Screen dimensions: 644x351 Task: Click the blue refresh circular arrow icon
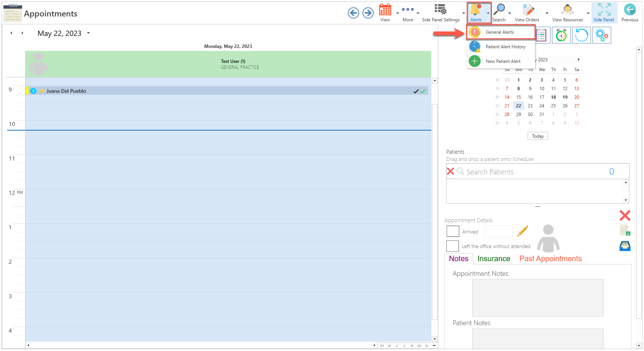coord(581,36)
